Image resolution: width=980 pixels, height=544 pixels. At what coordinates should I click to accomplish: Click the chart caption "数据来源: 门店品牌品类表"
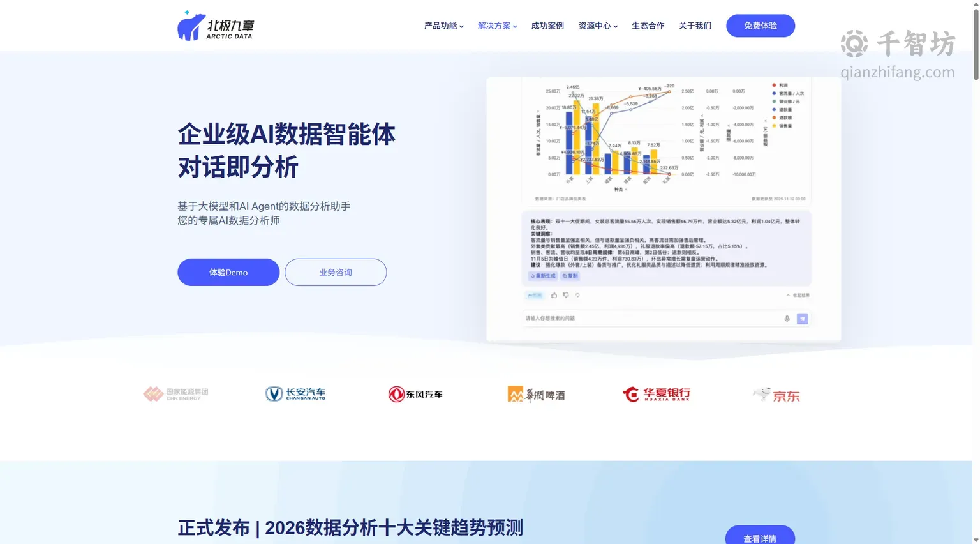tap(560, 199)
